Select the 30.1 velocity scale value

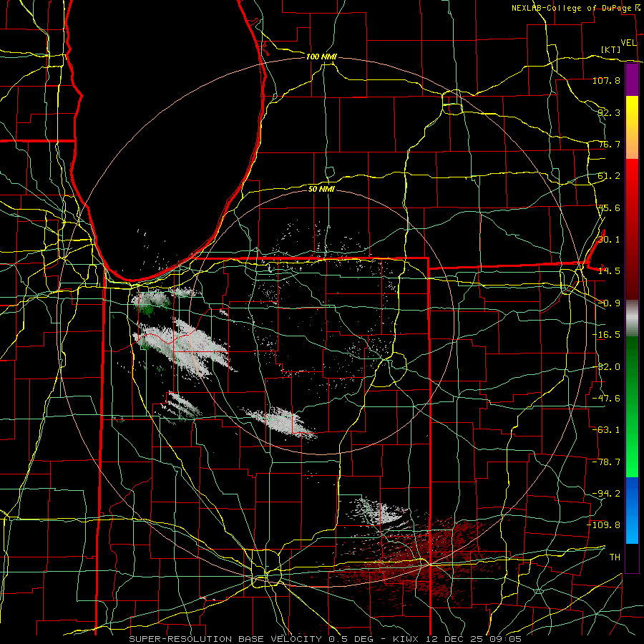pyautogui.click(x=609, y=240)
